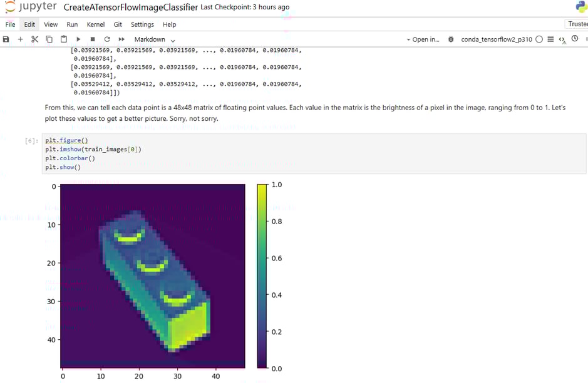Restart kernel and run all cells
Screen dimensions: 588x383
pyautogui.click(x=121, y=39)
